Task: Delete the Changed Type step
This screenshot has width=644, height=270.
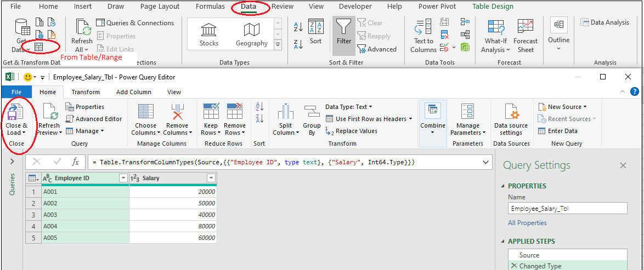Action: [x=514, y=266]
